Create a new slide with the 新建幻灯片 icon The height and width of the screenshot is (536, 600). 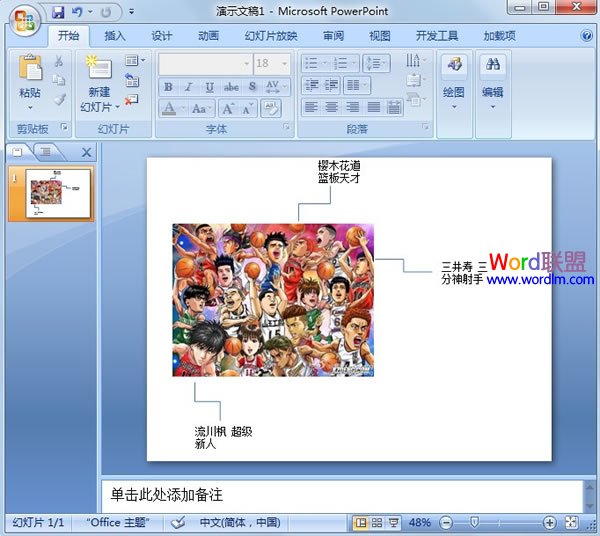click(x=99, y=67)
